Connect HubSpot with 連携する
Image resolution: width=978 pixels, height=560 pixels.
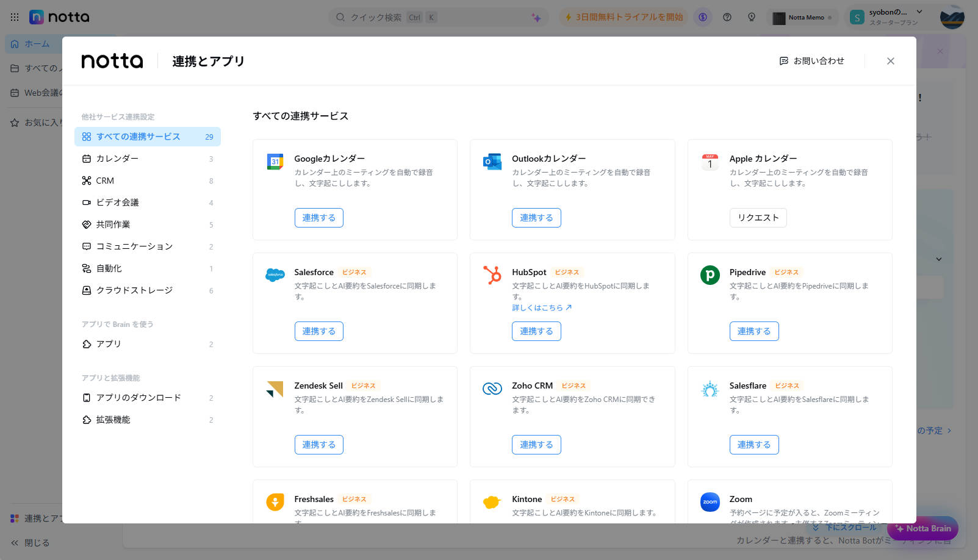click(536, 331)
